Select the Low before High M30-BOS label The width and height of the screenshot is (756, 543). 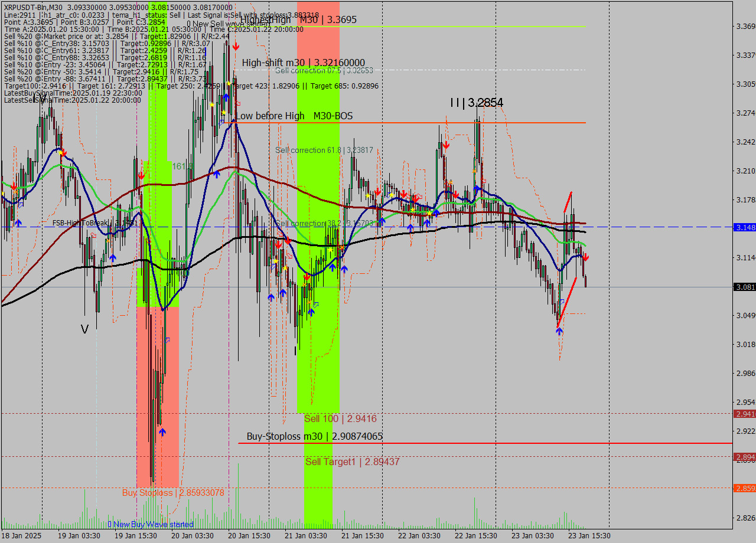tap(294, 116)
